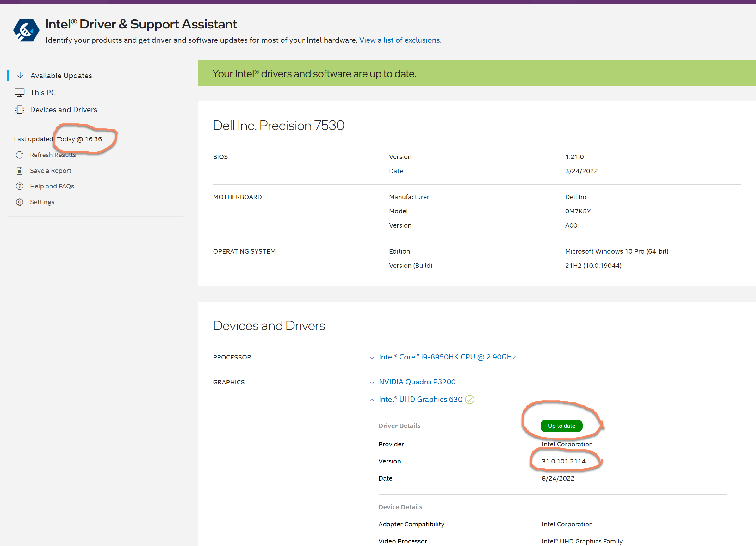Image resolution: width=756 pixels, height=546 pixels.
Task: Click the NVIDIA Quadro P3200 link
Action: point(417,382)
